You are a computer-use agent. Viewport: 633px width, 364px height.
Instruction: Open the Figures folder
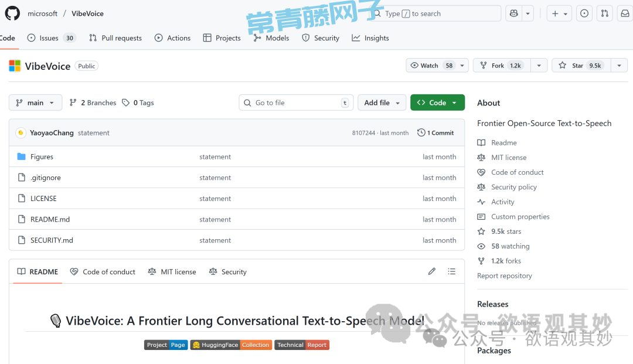point(42,157)
